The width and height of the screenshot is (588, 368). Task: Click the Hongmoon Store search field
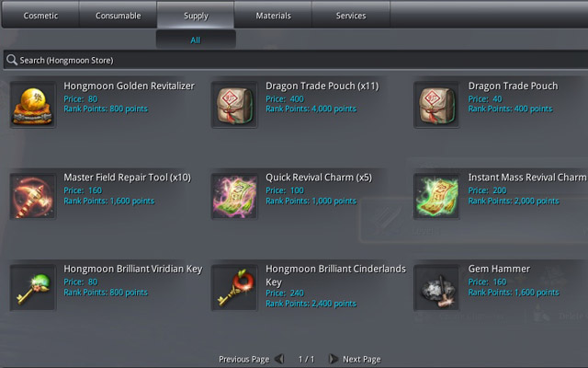pos(296,60)
